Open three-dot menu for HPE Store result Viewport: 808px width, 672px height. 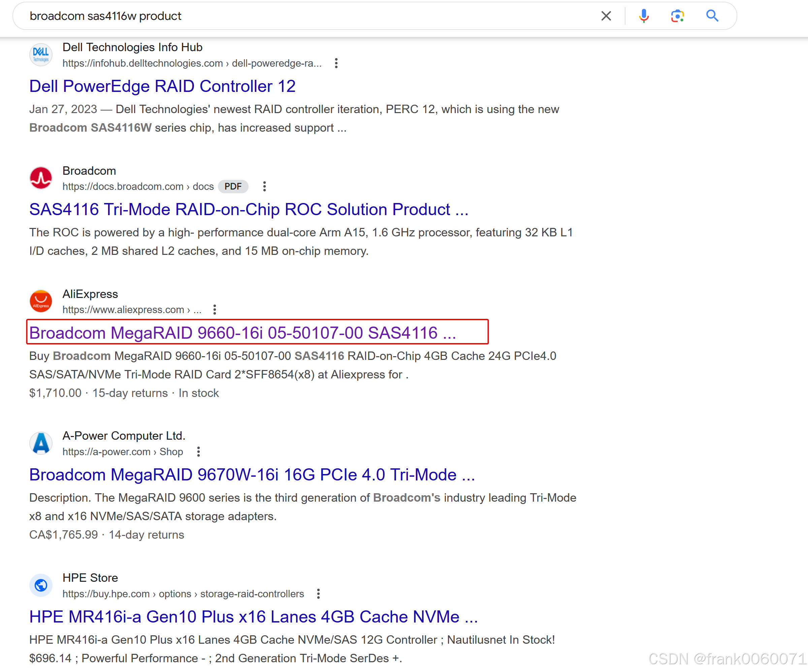pos(318,594)
